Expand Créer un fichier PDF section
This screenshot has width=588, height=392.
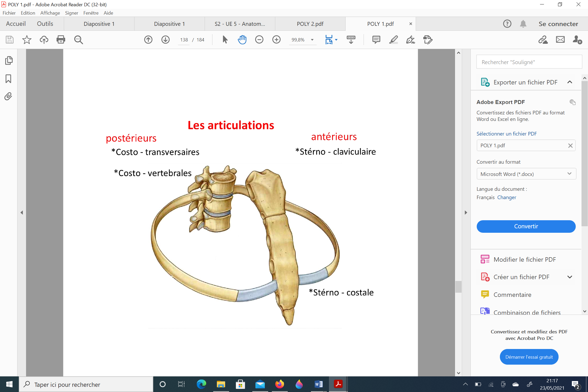tap(570, 277)
